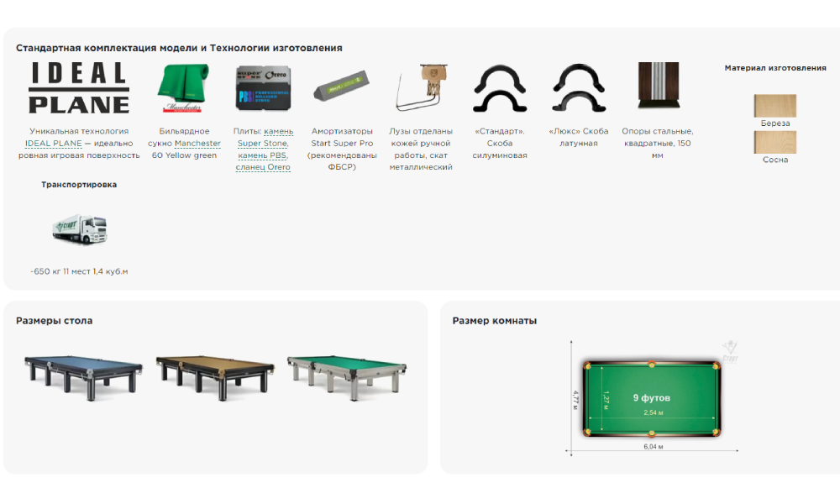Click the IDEAL PLANE logo image

(79, 88)
